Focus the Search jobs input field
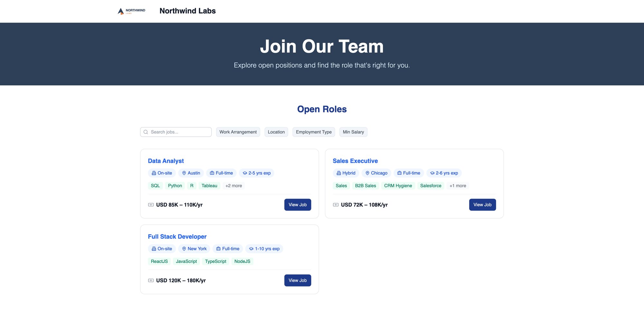Image resolution: width=644 pixels, height=330 pixels. point(176,132)
